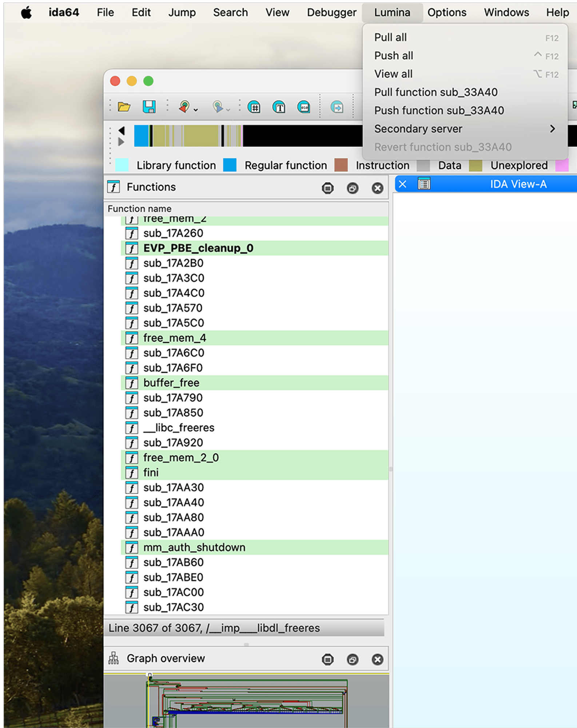The height and width of the screenshot is (728, 577).
Task: Open the jump forward history dropdown arrow
Action: (228, 110)
